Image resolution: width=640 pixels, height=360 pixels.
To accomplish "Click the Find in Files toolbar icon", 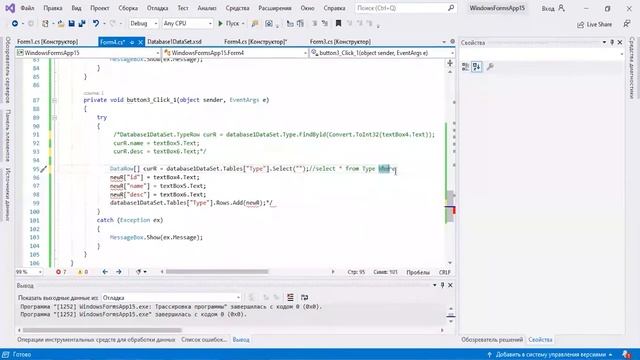I will tap(255, 24).
